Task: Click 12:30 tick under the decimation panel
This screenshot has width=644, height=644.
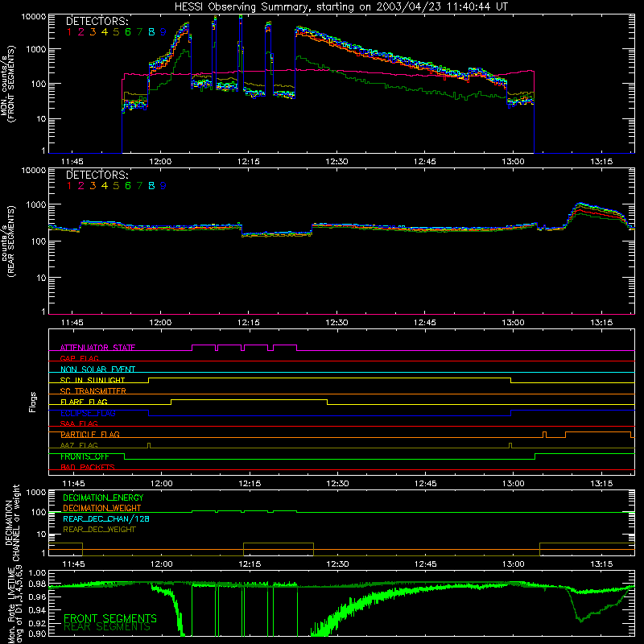Action: pos(337,564)
